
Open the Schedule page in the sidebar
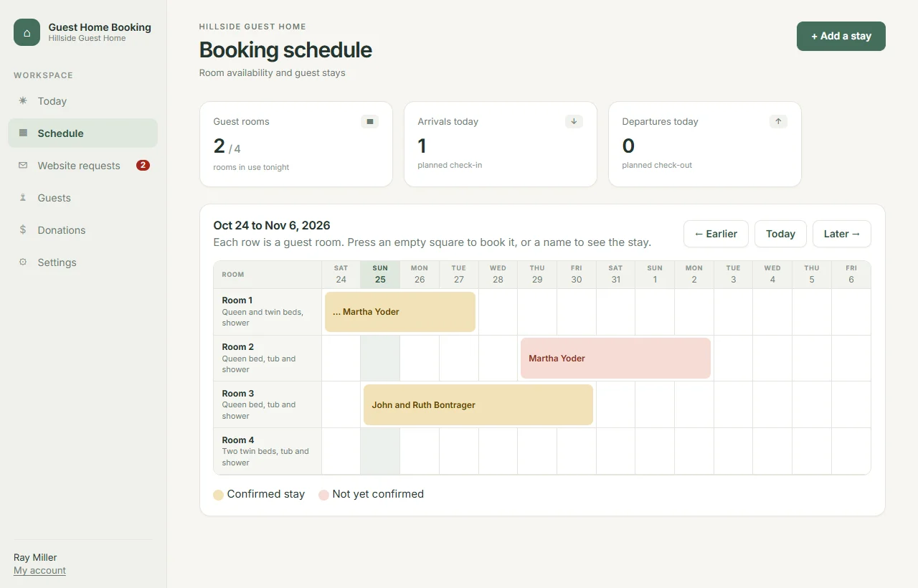(x=82, y=133)
